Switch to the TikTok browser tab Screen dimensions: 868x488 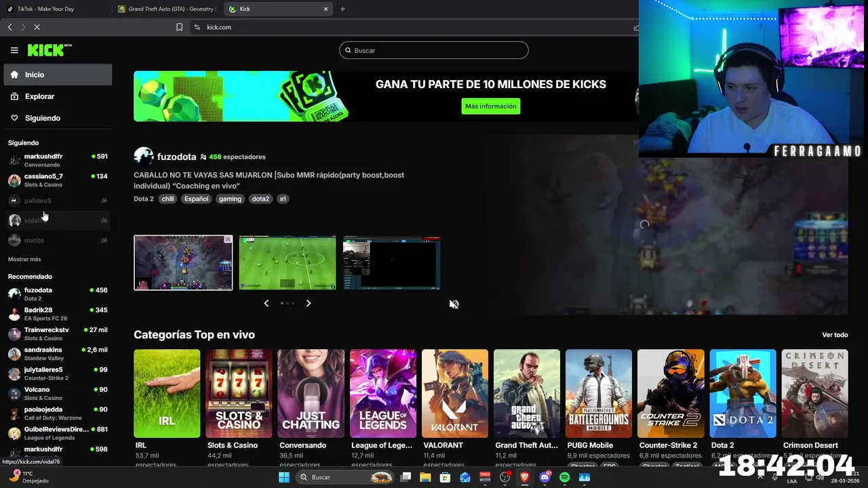[x=56, y=9]
